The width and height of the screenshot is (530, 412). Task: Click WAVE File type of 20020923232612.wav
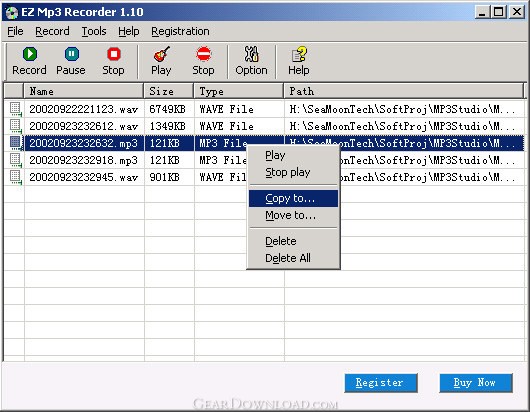coord(226,126)
